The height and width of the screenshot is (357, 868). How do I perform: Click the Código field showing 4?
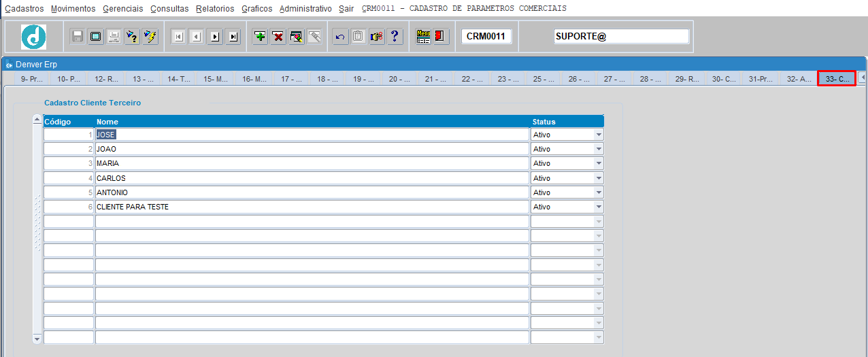click(x=69, y=178)
